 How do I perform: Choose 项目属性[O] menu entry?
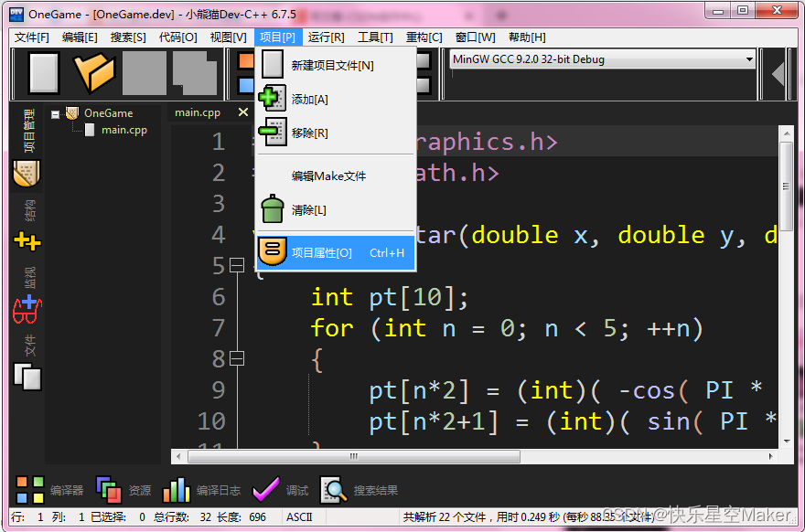tap(335, 252)
